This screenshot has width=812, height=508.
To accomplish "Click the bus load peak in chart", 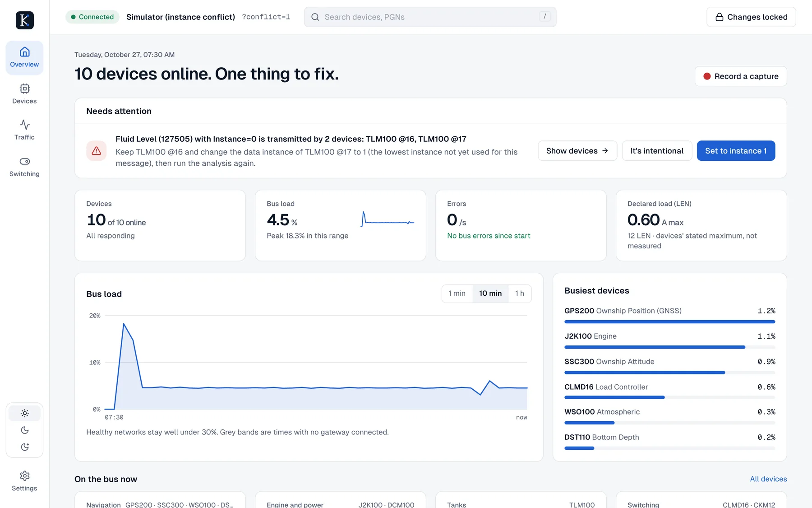I will 124,324.
